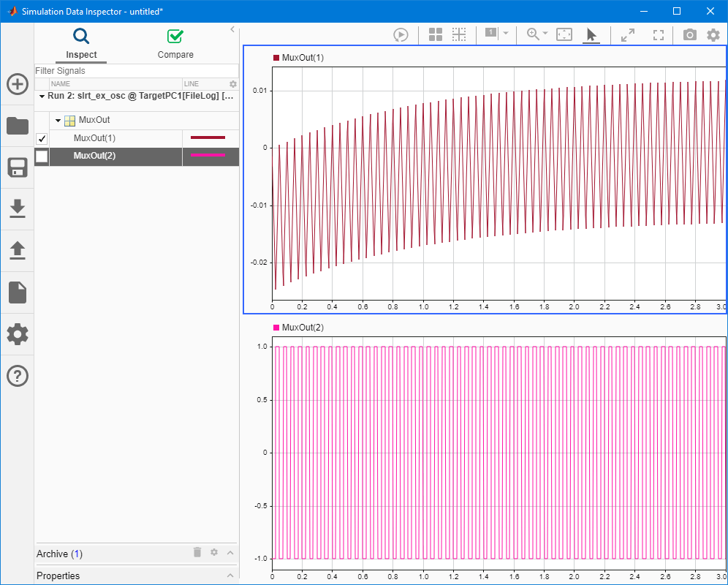
Task: Click the maximize subplot arrows icon
Action: (x=627, y=34)
